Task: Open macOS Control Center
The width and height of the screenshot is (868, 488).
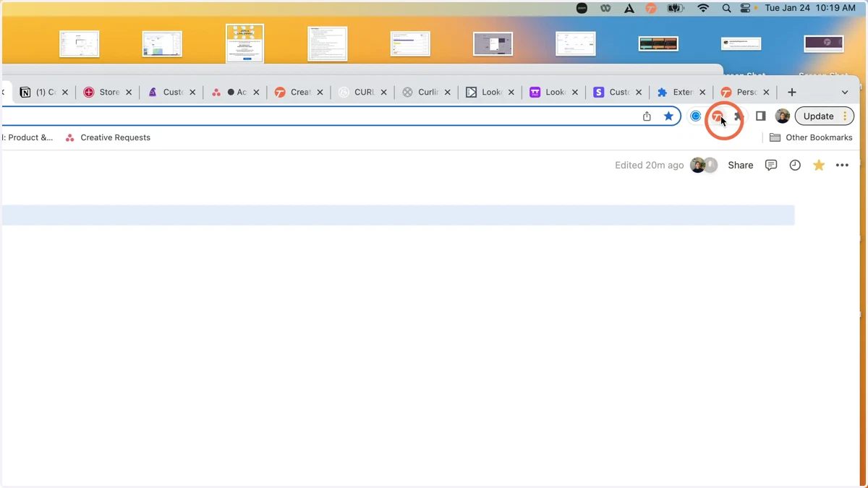Action: [x=746, y=8]
